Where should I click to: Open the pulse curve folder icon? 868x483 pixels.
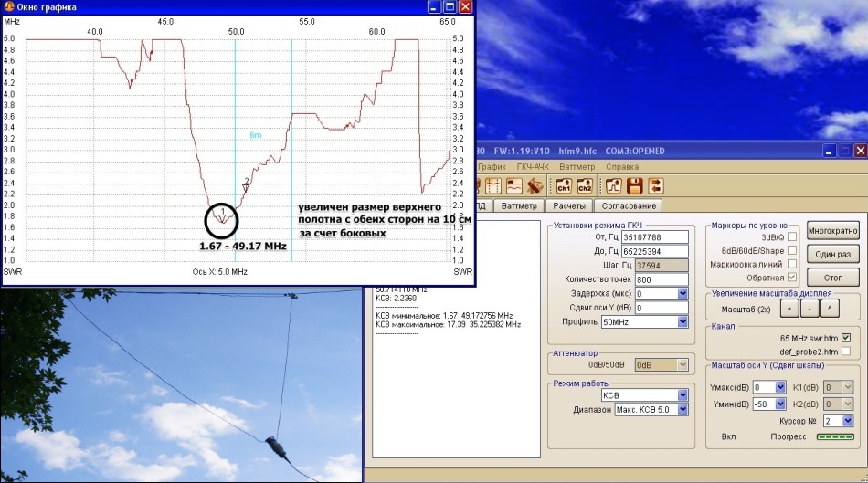click(613, 186)
